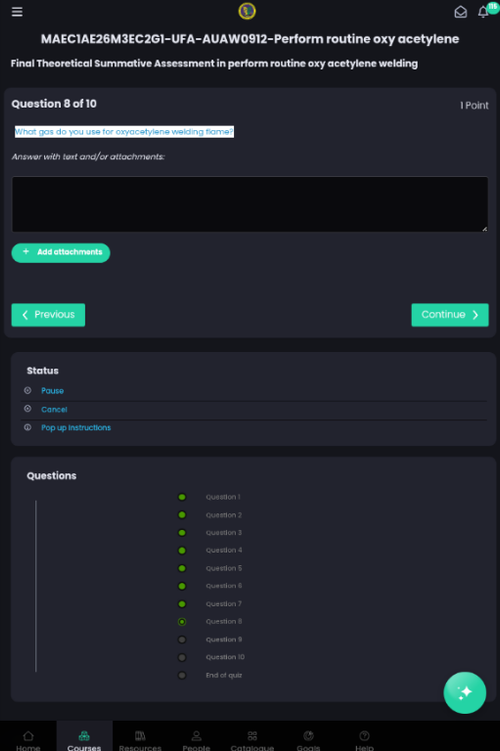Jump to Question 9 marker
This screenshot has width=500, height=751.
pyautogui.click(x=182, y=639)
